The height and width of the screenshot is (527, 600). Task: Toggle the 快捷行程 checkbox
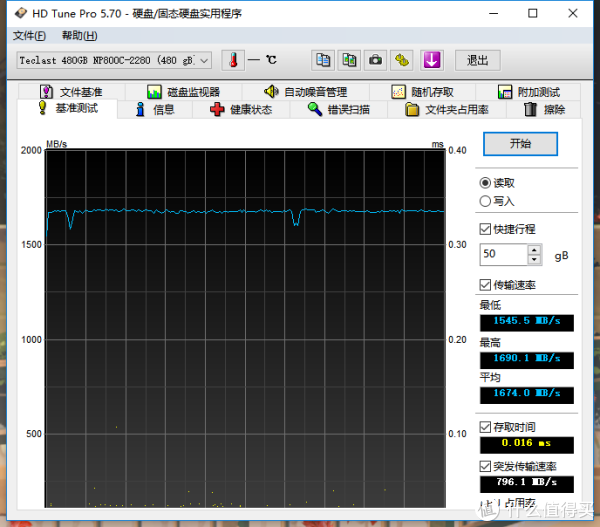coord(485,229)
